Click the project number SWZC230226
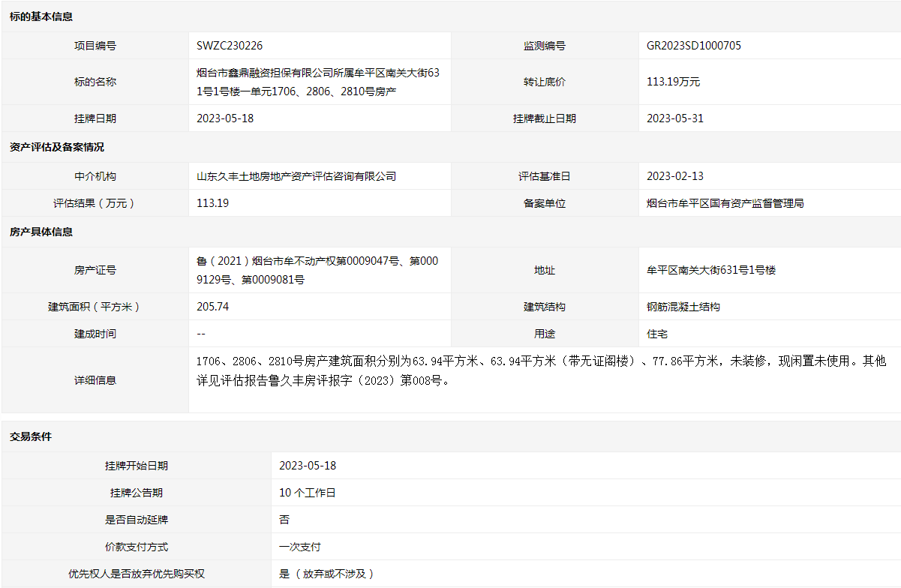The height and width of the screenshot is (588, 901). 230,46
